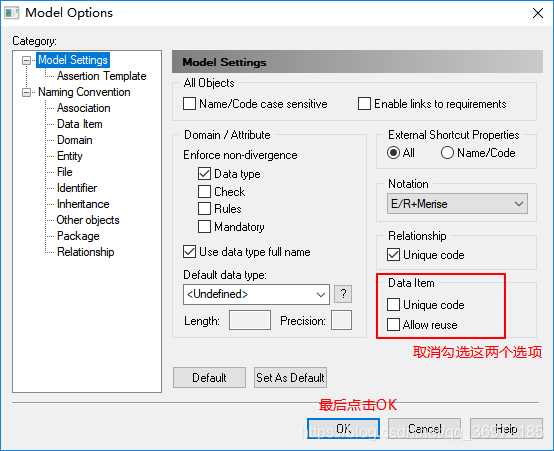The width and height of the screenshot is (554, 451).
Task: Select the Naming Convention category
Action: tap(84, 92)
